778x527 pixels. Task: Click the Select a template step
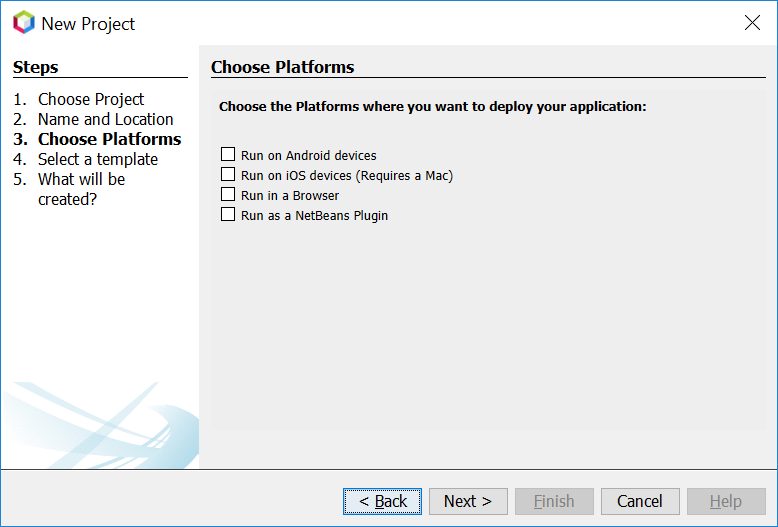[98, 159]
